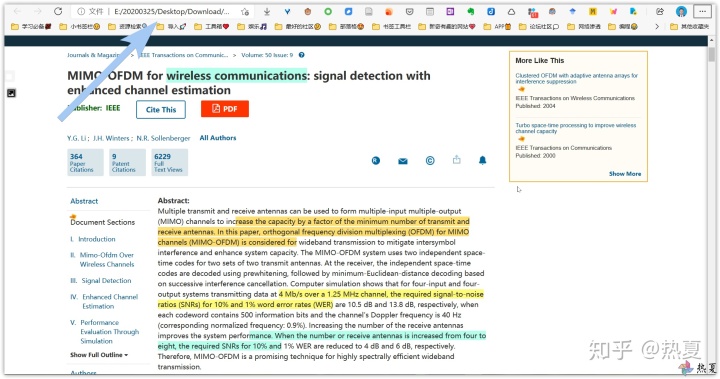Go to V. Performance Evaluation Through Simulation
The width and height of the screenshot is (720, 379).
(105, 332)
